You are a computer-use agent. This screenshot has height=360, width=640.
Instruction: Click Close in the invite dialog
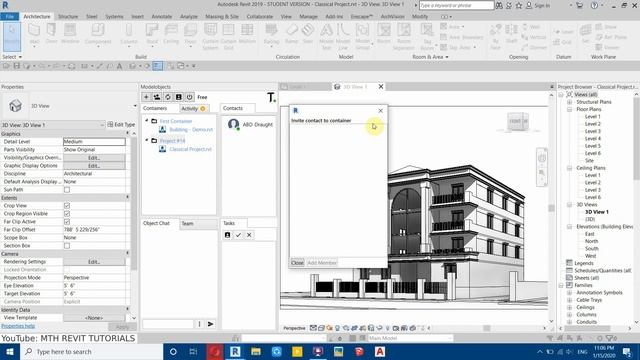pos(298,263)
